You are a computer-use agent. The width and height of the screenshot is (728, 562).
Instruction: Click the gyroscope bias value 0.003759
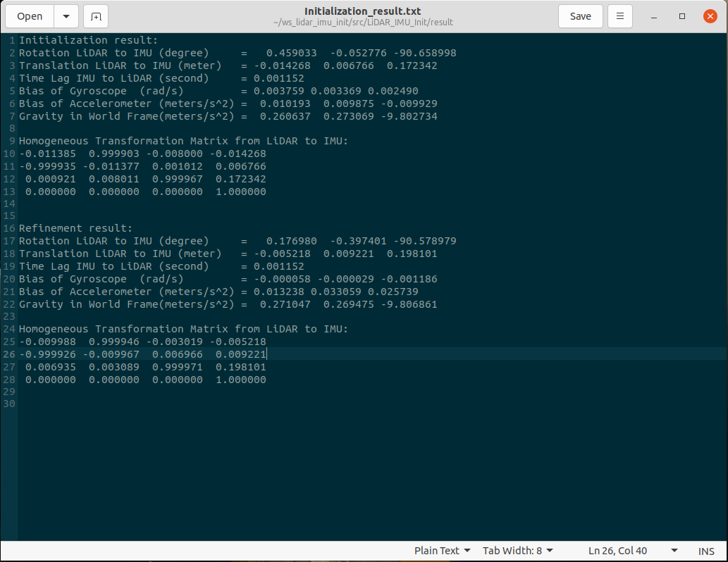[279, 91]
